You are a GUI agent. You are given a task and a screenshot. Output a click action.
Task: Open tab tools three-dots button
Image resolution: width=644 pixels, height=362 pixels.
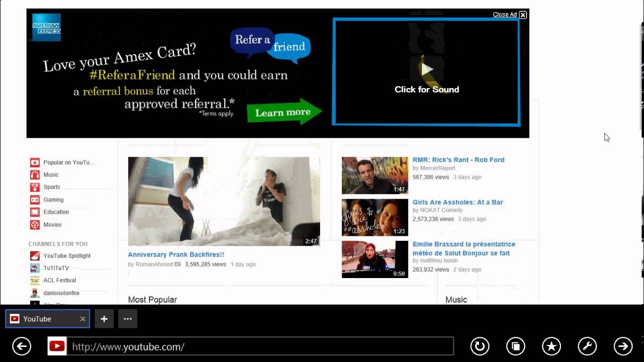pos(128,319)
